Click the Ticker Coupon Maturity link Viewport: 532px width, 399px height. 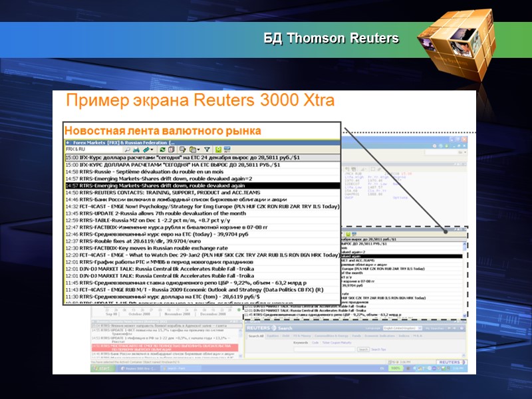[x=337, y=342]
